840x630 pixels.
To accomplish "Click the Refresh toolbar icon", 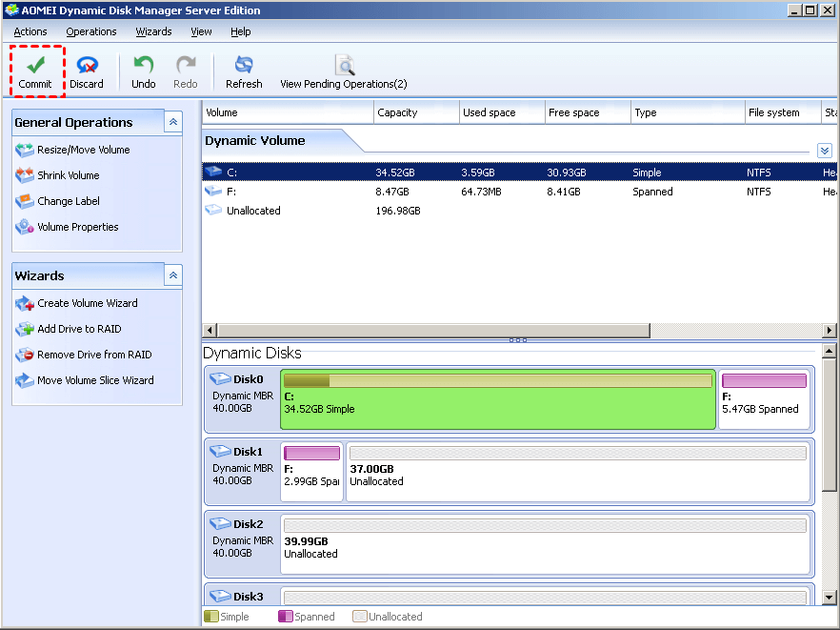I will [x=244, y=66].
